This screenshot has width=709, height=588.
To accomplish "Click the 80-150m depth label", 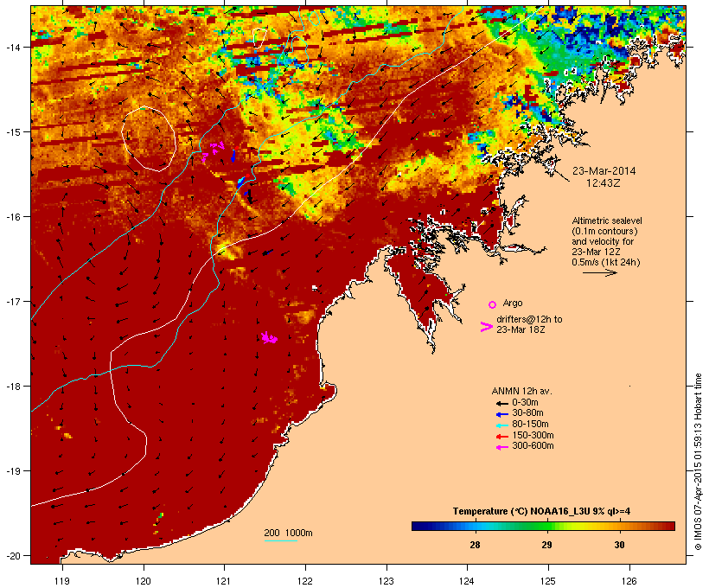I will point(530,425).
